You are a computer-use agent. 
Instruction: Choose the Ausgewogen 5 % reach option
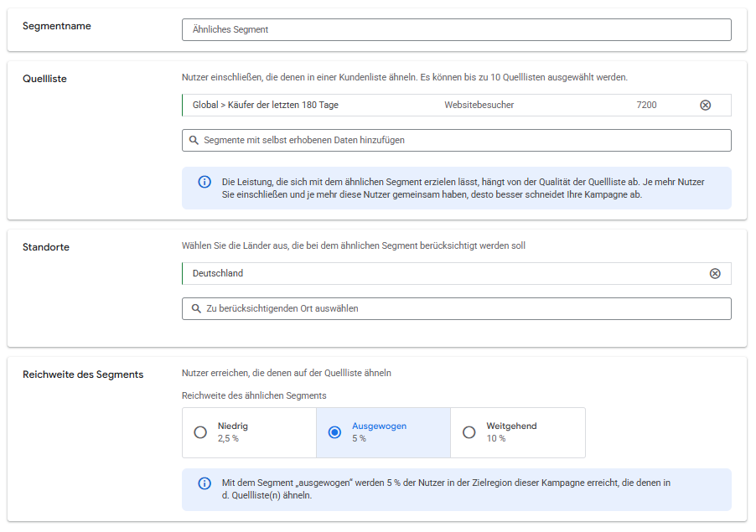334,432
